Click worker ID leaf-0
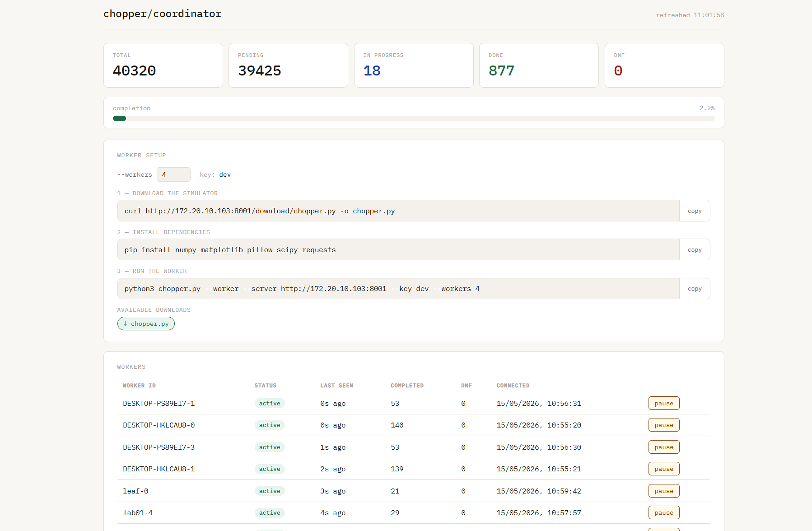This screenshot has height=531, width=812. click(x=135, y=491)
